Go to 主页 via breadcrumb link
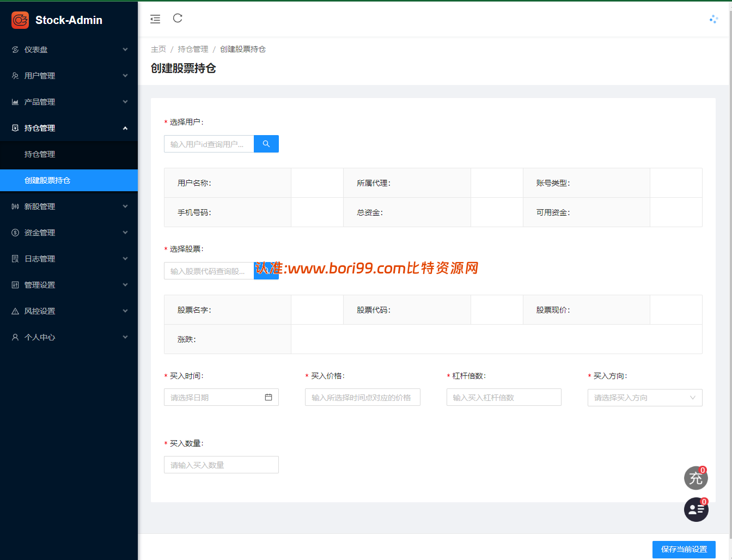Viewport: 732px width, 560px height. pos(158,49)
